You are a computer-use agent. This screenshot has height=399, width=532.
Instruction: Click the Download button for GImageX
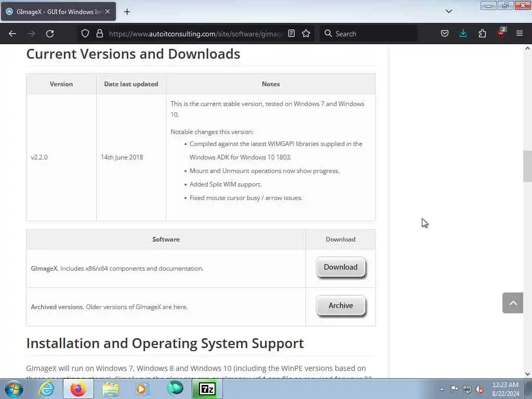[341, 267]
